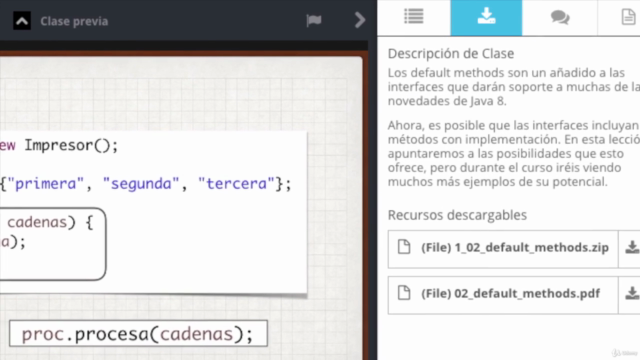
Task: Click the file icon beside 1_02_default_methods.zip
Action: (404, 247)
